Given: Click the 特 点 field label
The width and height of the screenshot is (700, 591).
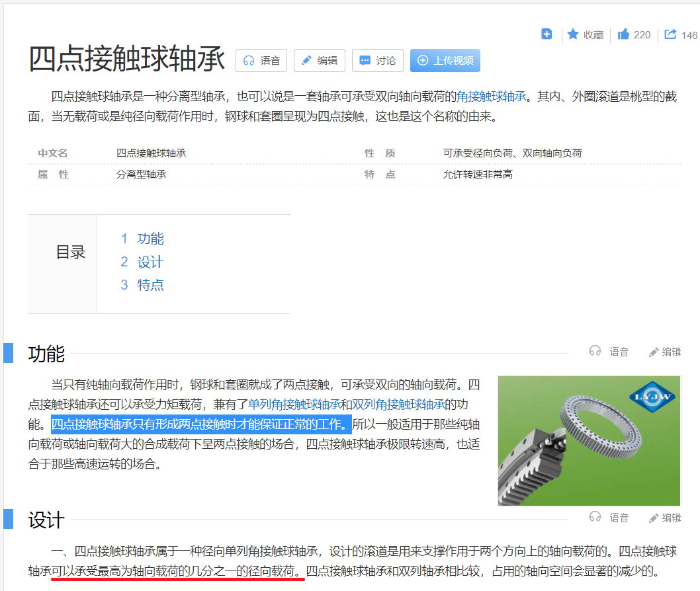Looking at the screenshot, I should pos(380,175).
